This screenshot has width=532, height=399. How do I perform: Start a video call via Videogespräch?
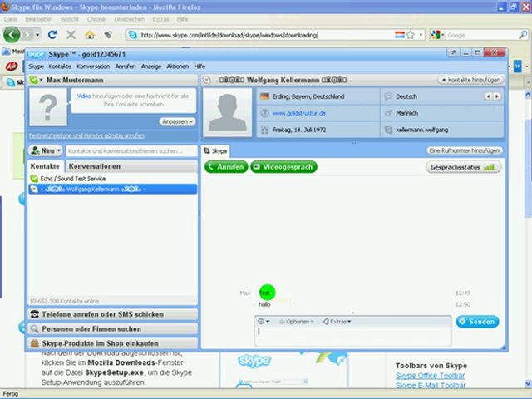[x=283, y=167]
